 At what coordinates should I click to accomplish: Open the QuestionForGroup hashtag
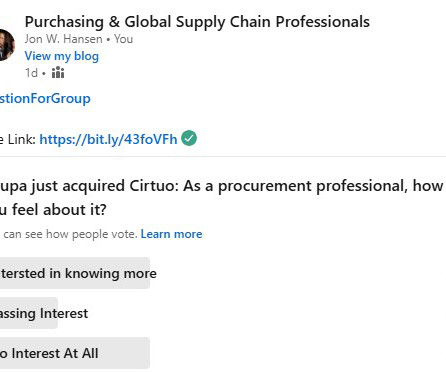point(45,99)
